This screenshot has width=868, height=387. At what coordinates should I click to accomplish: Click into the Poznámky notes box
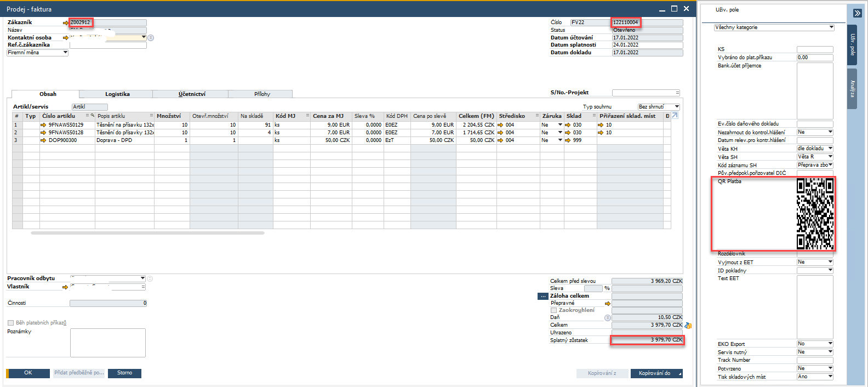pos(108,343)
